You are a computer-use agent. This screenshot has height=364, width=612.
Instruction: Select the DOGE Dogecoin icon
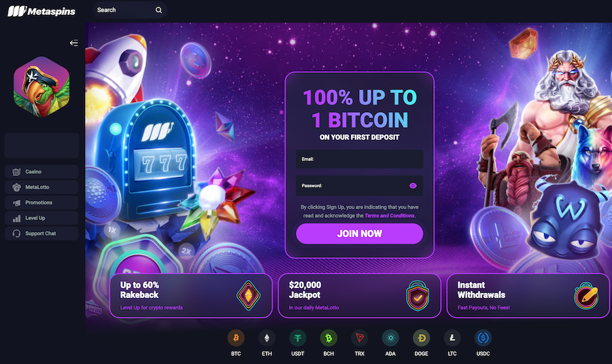click(x=421, y=338)
